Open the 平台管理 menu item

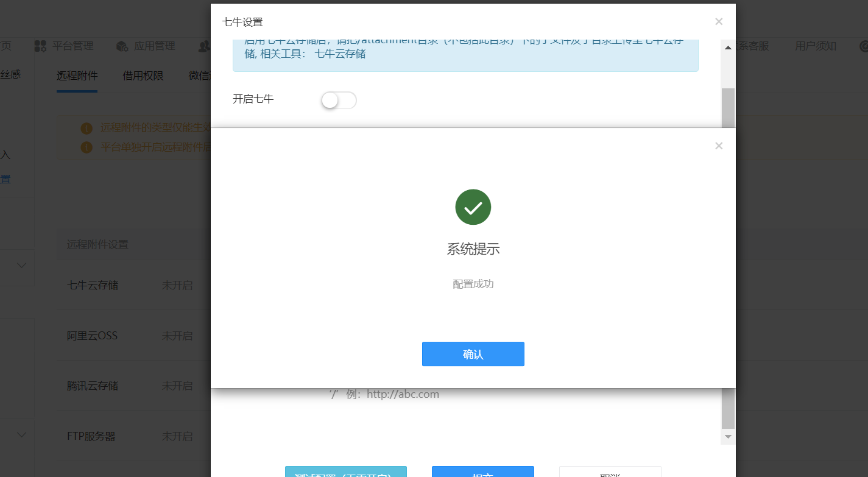[72, 46]
